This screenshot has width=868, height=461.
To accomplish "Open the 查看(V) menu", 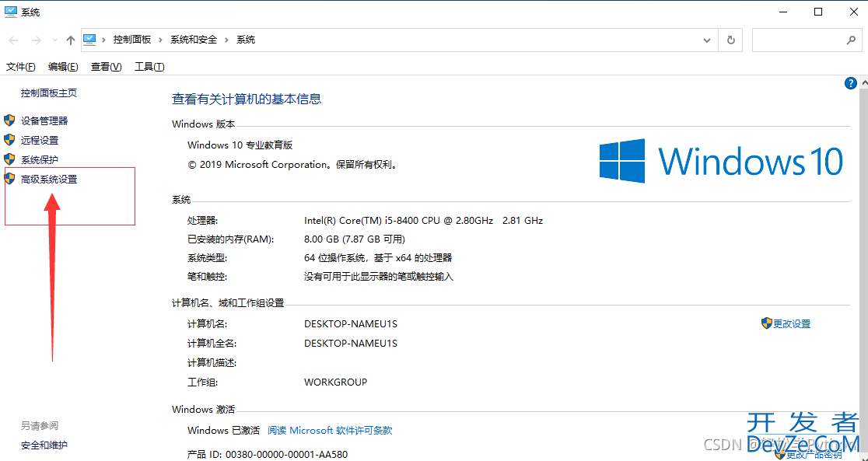I will click(107, 66).
